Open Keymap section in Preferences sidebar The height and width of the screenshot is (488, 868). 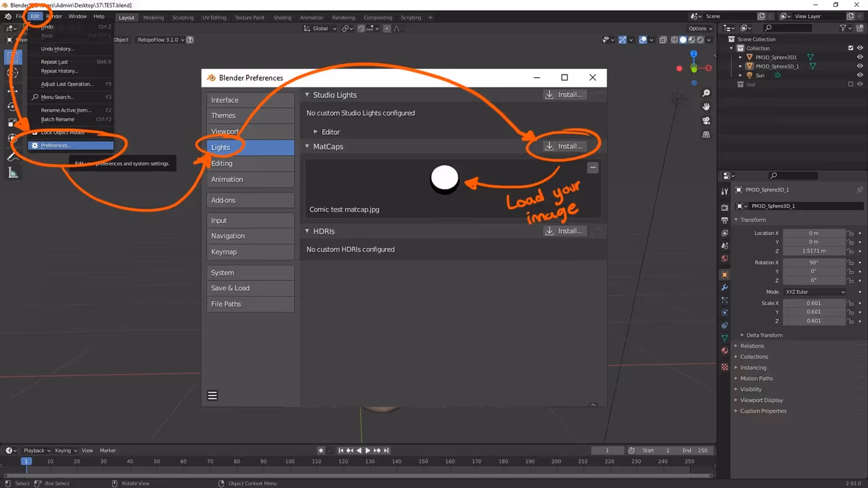point(250,251)
